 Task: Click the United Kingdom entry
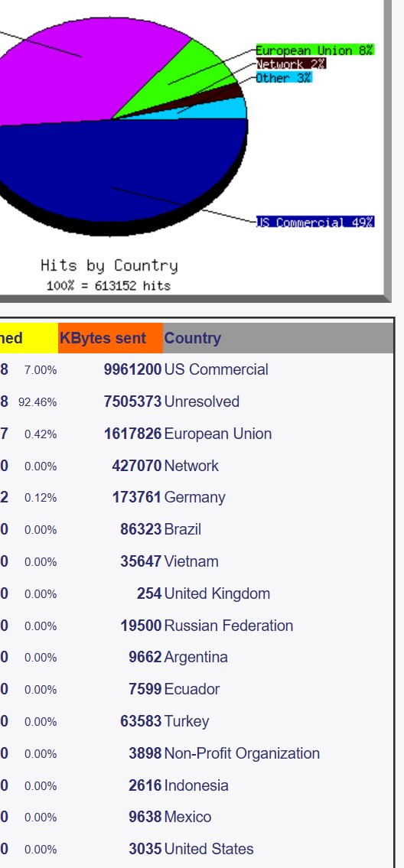tap(217, 594)
